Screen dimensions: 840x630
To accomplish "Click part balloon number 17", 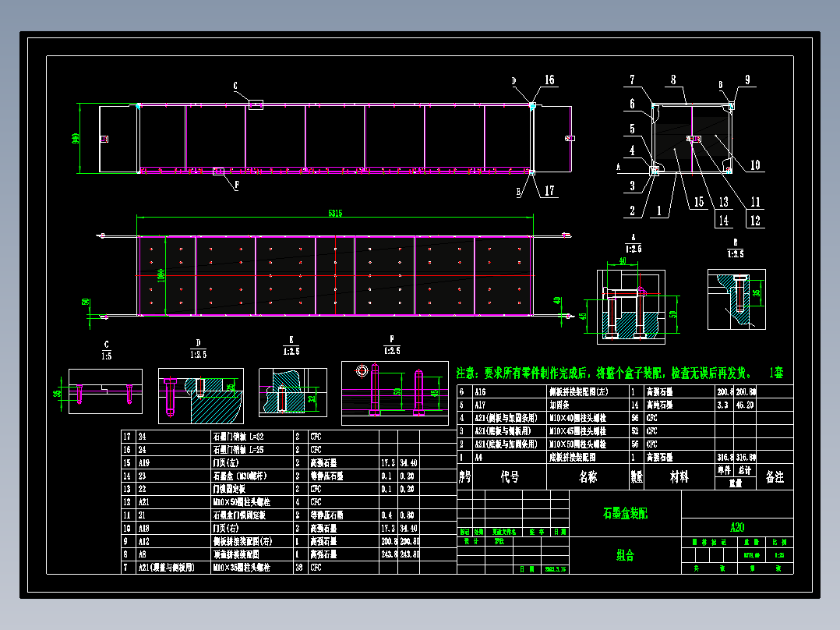I will [549, 190].
